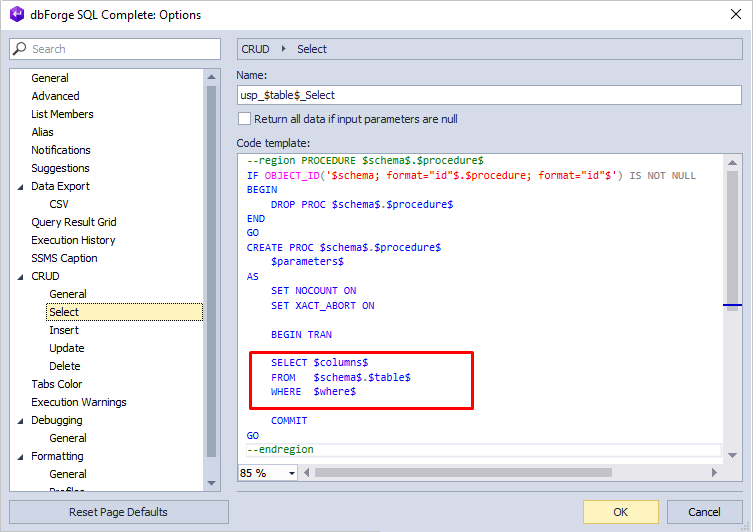This screenshot has height=532, width=753.
Task: Click the $columns$ placeholder in SELECT
Action: (340, 363)
